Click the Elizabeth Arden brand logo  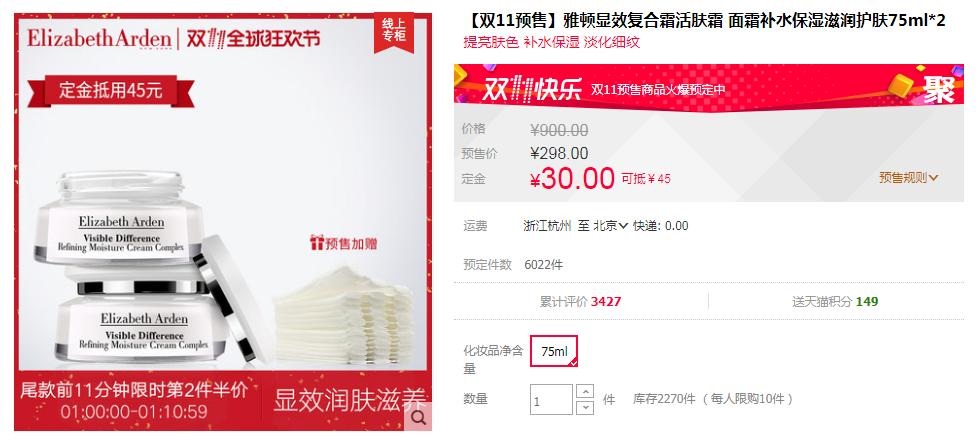click(x=99, y=39)
